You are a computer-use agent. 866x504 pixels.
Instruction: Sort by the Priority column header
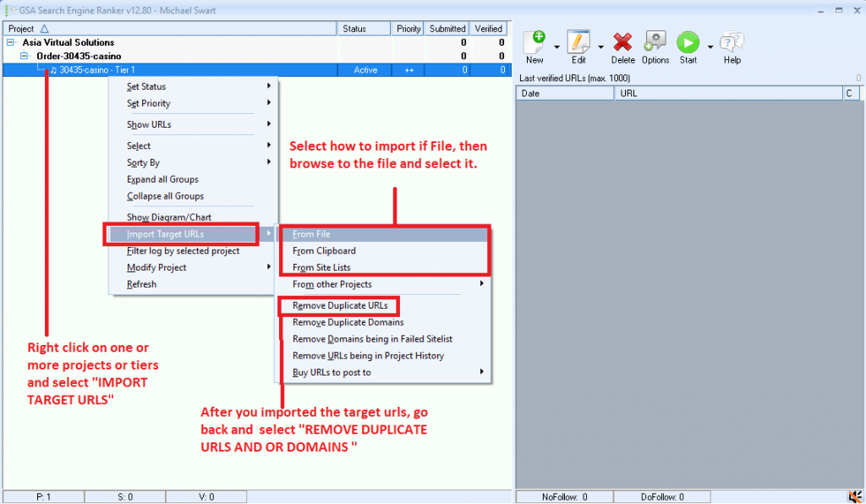click(x=408, y=29)
